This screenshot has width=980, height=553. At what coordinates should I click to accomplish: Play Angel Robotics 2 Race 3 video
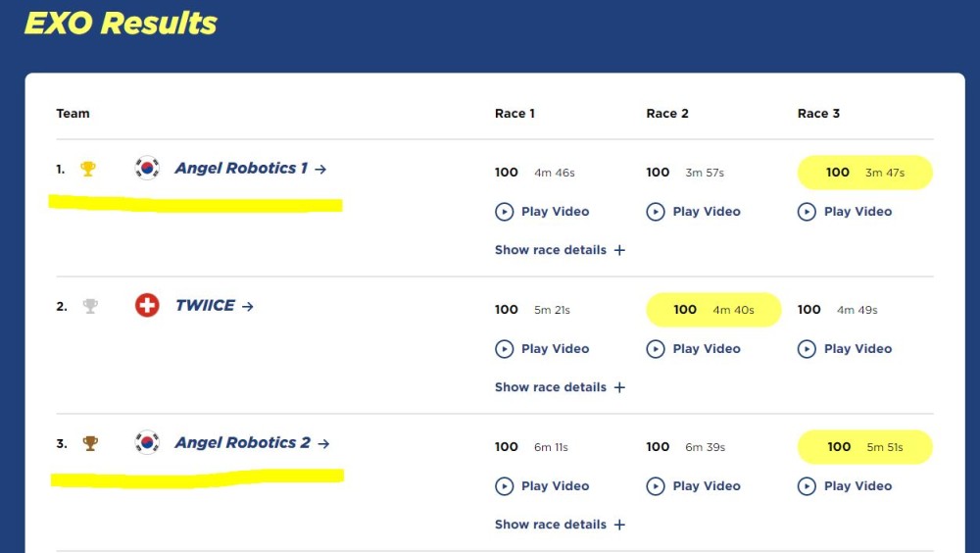click(845, 486)
